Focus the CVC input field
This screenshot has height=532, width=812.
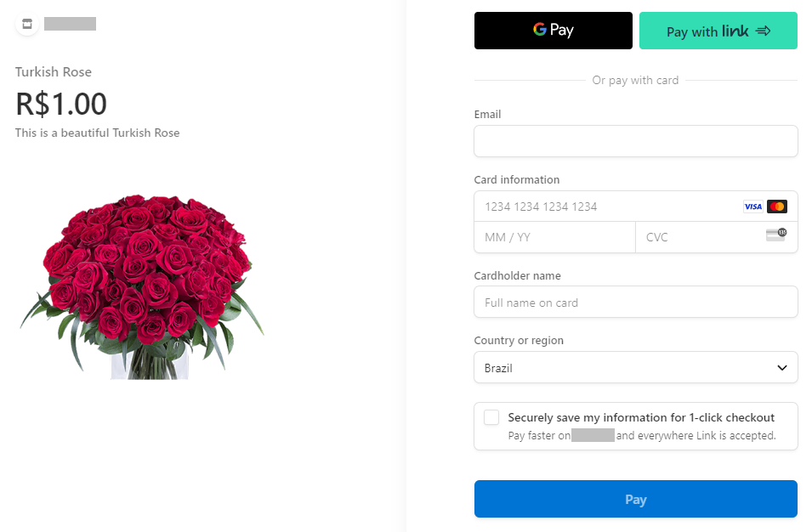coord(697,237)
